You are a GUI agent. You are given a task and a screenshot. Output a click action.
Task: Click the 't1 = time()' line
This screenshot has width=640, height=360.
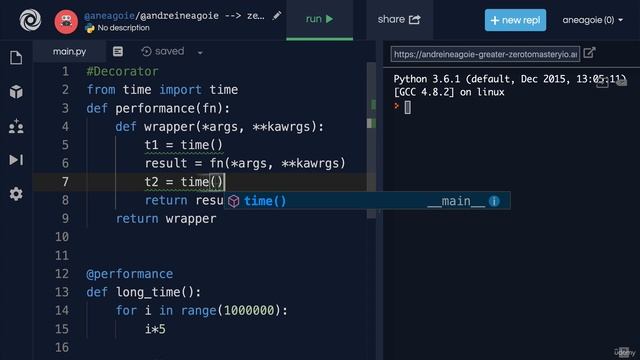pyautogui.click(x=184, y=145)
